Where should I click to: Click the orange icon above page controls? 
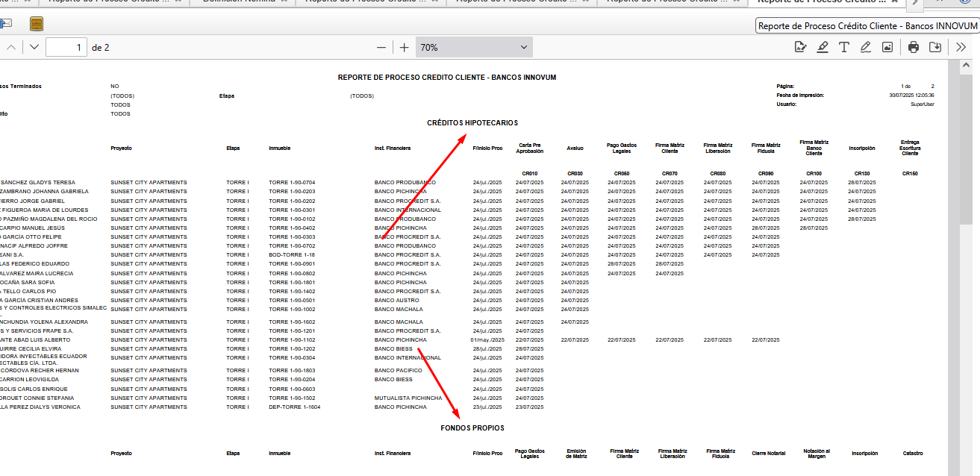click(x=37, y=24)
